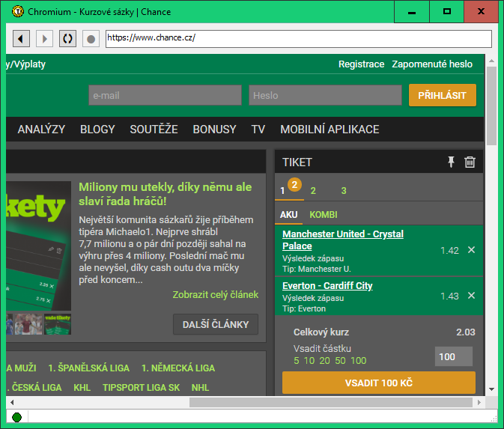Open the Zobrazit celý článek link
The image size is (504, 429).
216,295
